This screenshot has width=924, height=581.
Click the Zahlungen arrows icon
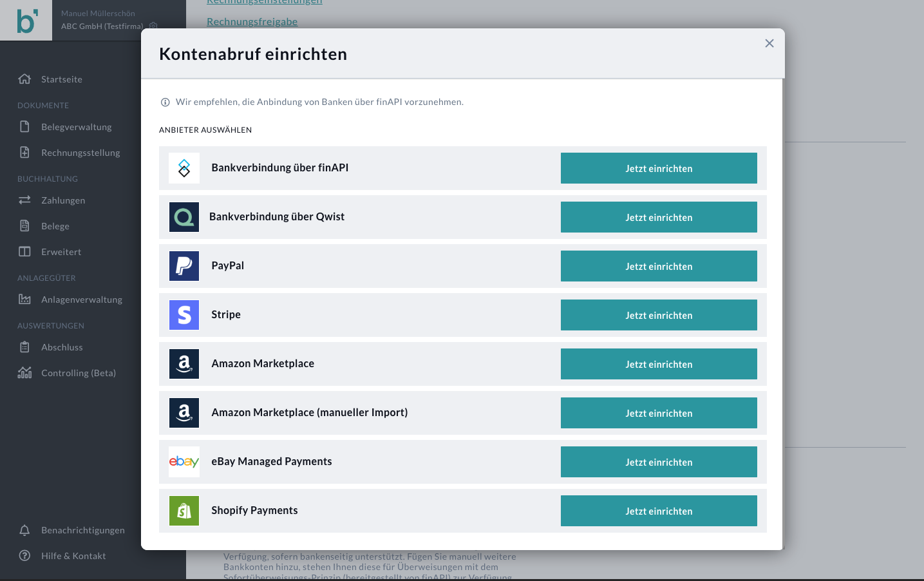pos(24,200)
